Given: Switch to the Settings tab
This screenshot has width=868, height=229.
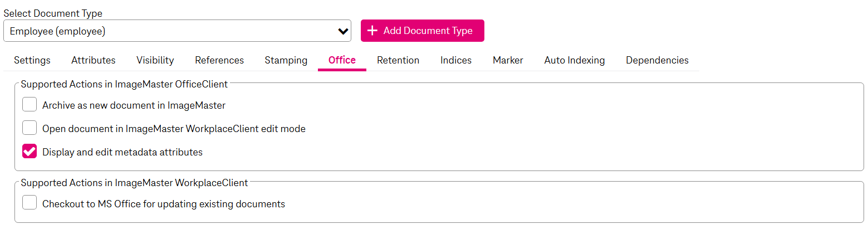Looking at the screenshot, I should click(32, 60).
